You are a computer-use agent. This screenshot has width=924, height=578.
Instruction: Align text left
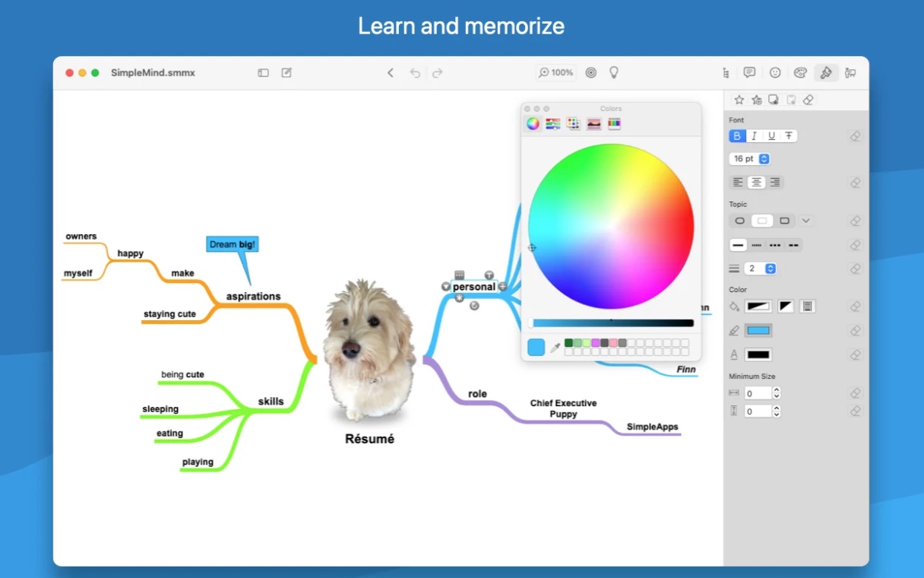[x=738, y=183]
